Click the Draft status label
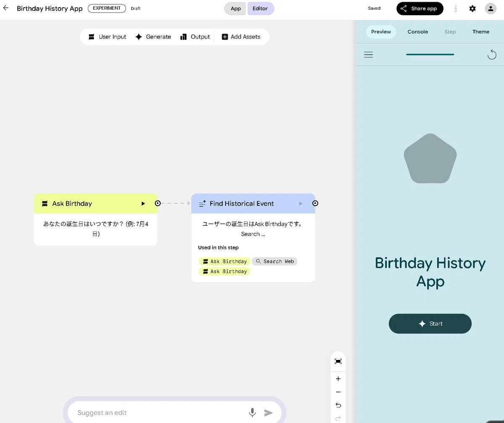The width and height of the screenshot is (504, 423). coord(136,8)
